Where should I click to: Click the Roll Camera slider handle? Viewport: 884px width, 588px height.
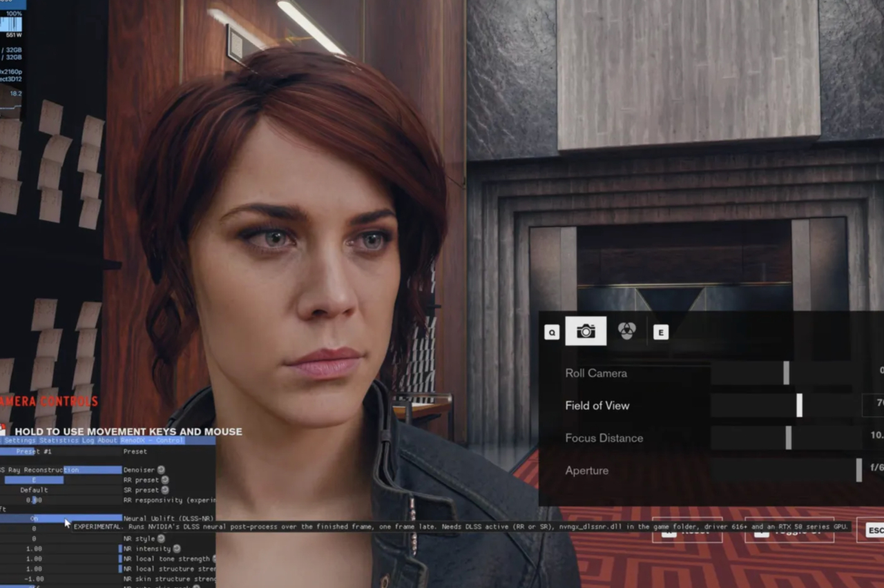[x=786, y=373]
